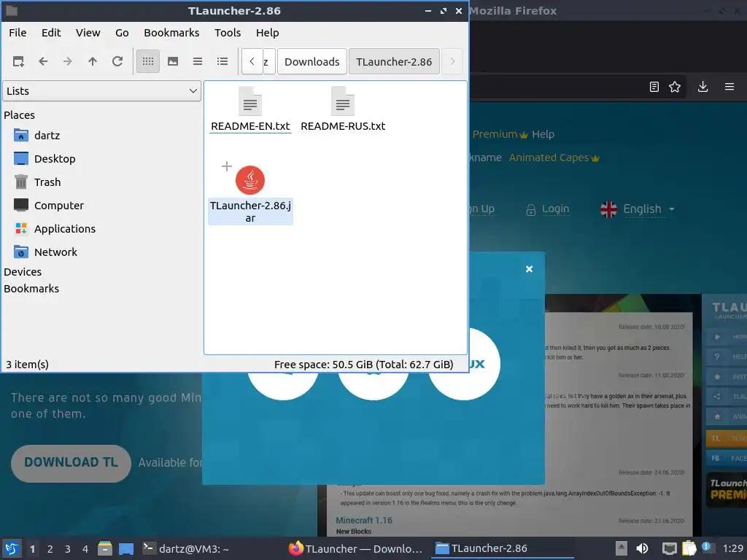
Task: Click the Devices section header
Action: 23,272
